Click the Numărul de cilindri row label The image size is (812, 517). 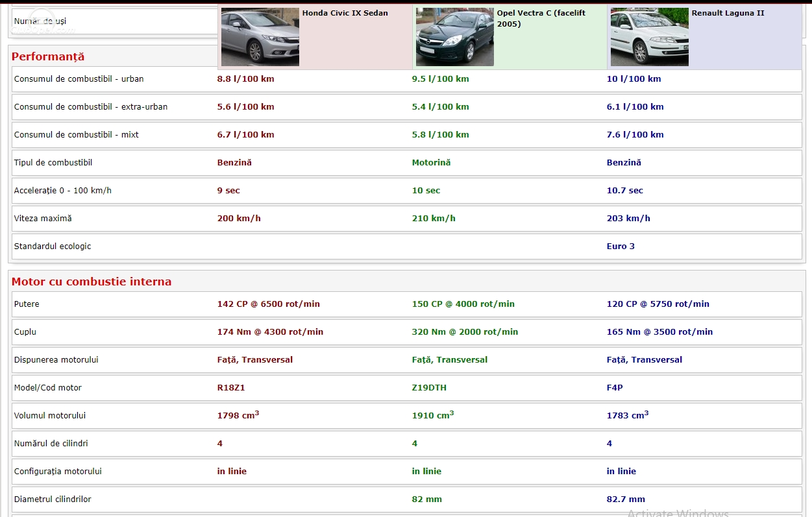[x=51, y=444]
